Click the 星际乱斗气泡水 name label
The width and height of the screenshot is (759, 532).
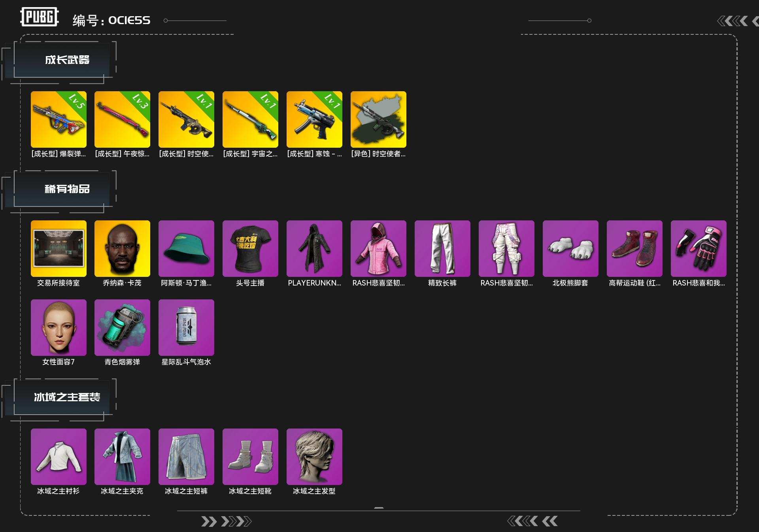[x=186, y=362]
